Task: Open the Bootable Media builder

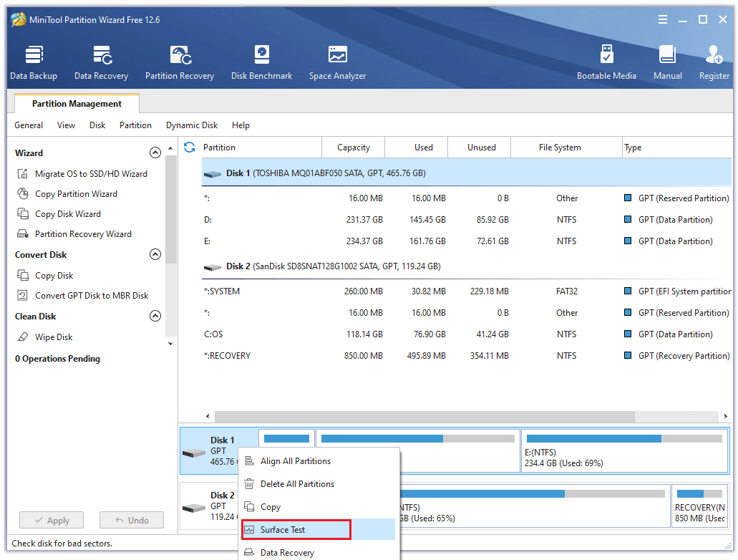Action: (606, 62)
